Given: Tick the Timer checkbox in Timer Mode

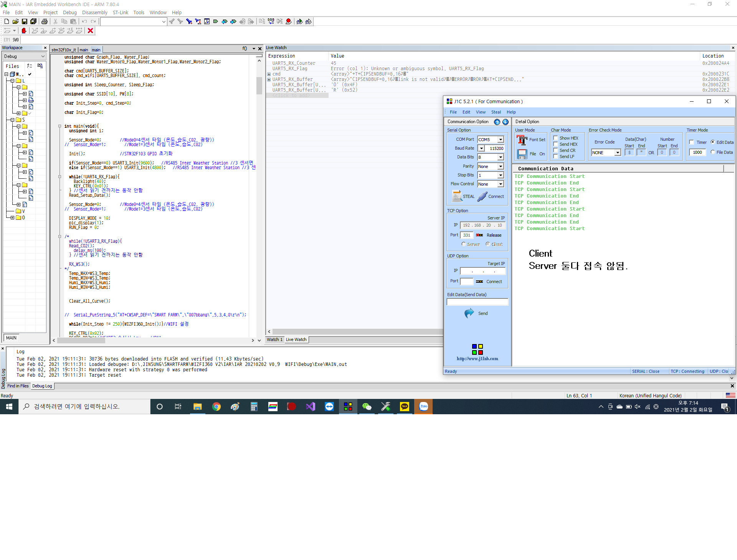Looking at the screenshot, I should tap(692, 142).
